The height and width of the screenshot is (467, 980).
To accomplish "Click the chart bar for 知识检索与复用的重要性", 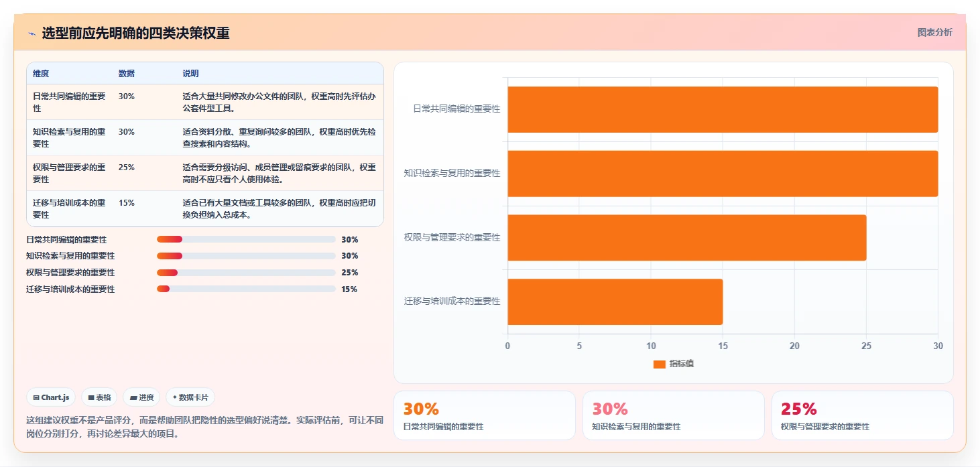I will pos(723,174).
